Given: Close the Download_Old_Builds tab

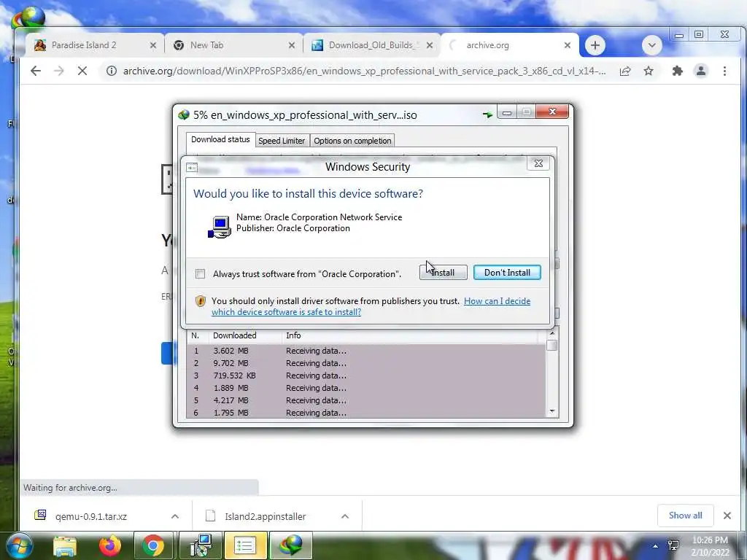Looking at the screenshot, I should click(430, 45).
